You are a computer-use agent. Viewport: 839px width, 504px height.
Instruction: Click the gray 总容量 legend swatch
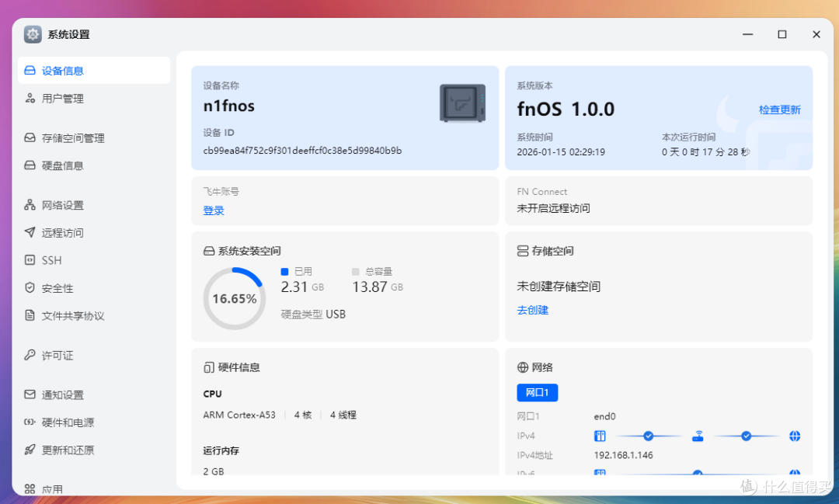355,272
